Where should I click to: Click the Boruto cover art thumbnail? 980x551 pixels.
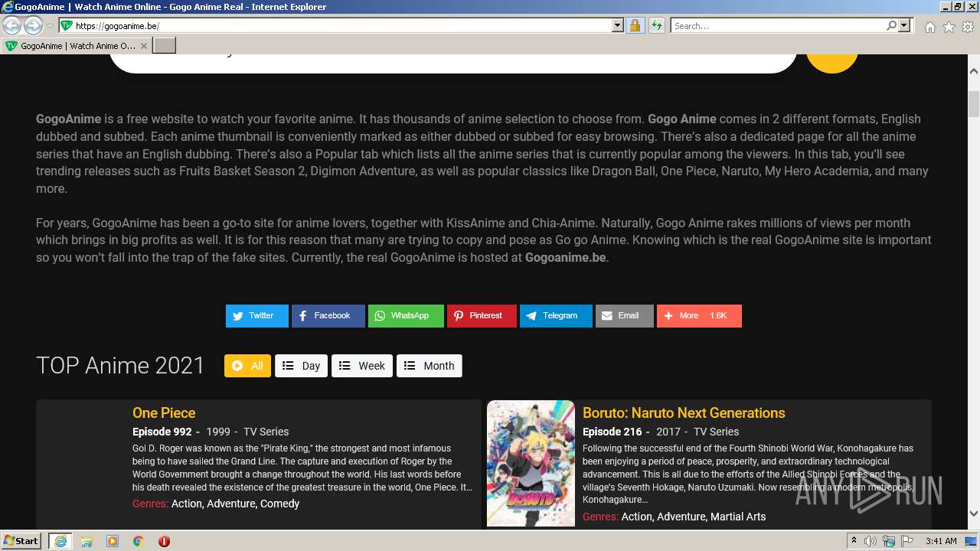531,464
